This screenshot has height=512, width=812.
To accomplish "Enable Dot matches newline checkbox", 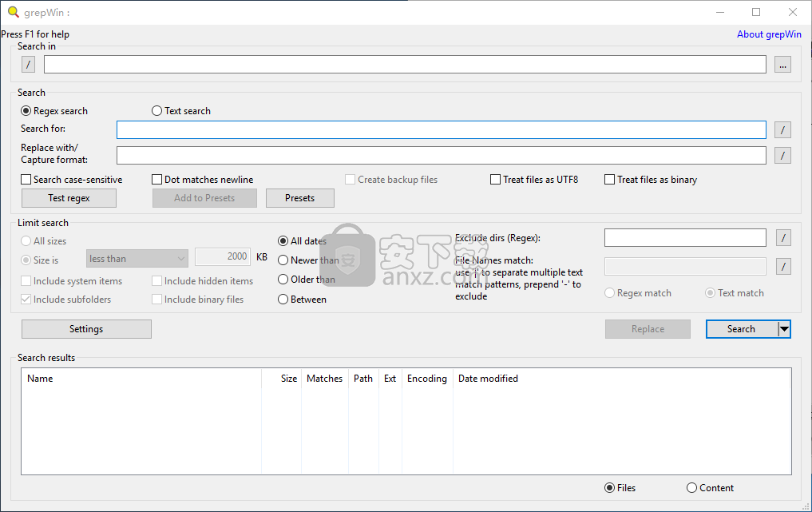I will tap(203, 179).
